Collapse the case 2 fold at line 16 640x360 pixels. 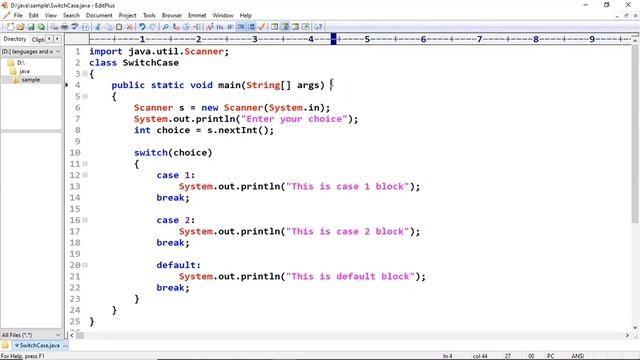85,220
